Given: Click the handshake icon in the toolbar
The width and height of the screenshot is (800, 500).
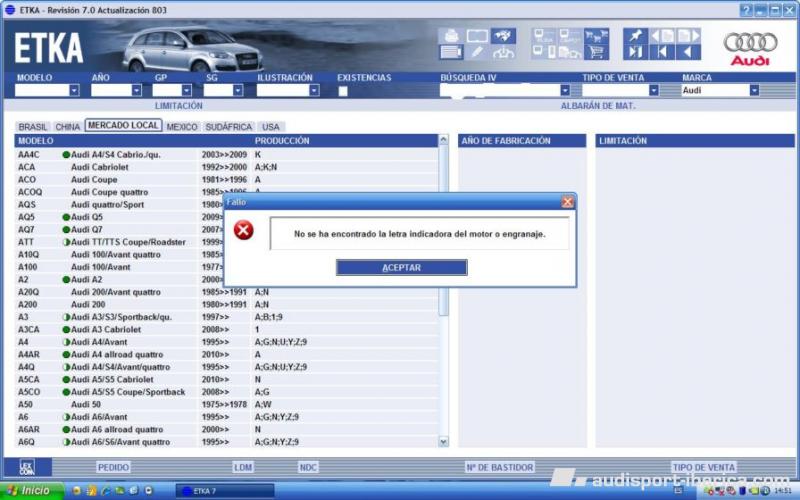Looking at the screenshot, I should [503, 36].
